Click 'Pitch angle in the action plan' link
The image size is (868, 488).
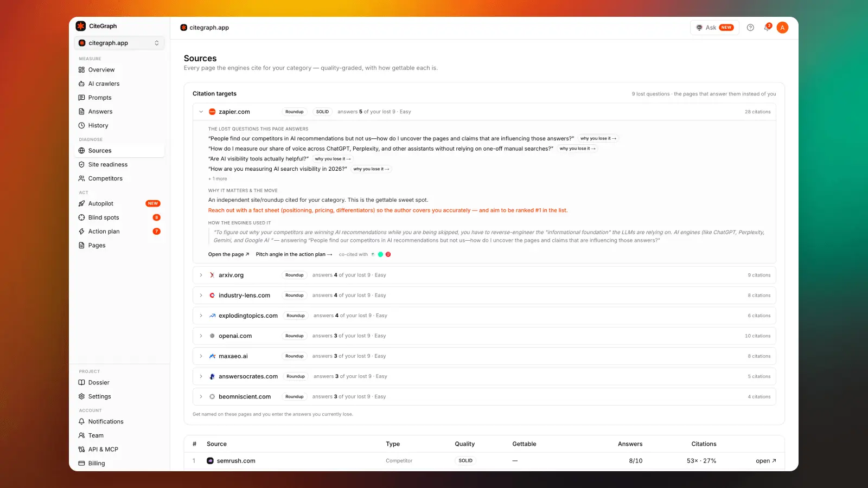(293, 254)
